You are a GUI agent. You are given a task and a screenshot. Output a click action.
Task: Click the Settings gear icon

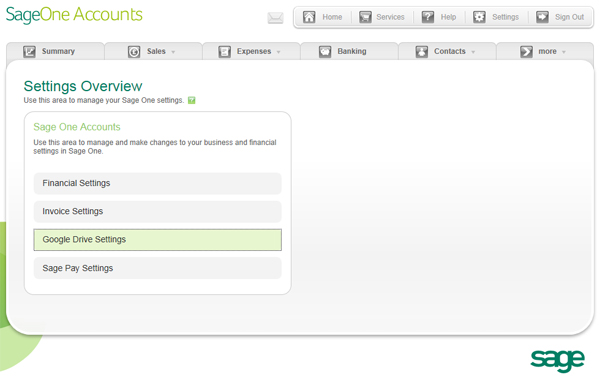pos(479,17)
